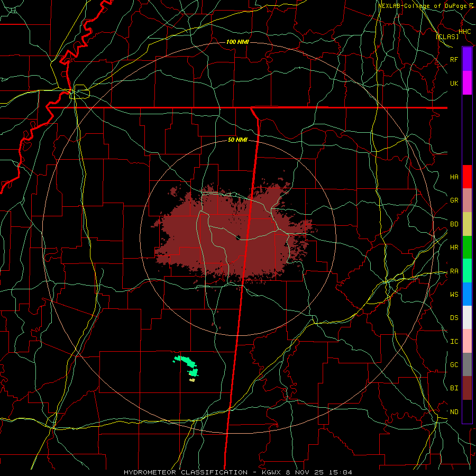Click the RF purple legend swatch

point(467,59)
